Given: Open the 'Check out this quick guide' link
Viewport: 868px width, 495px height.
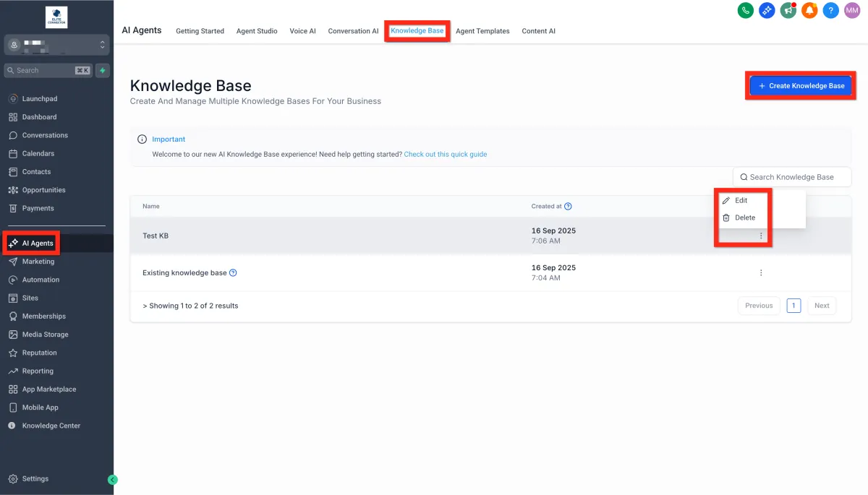Looking at the screenshot, I should click(446, 155).
